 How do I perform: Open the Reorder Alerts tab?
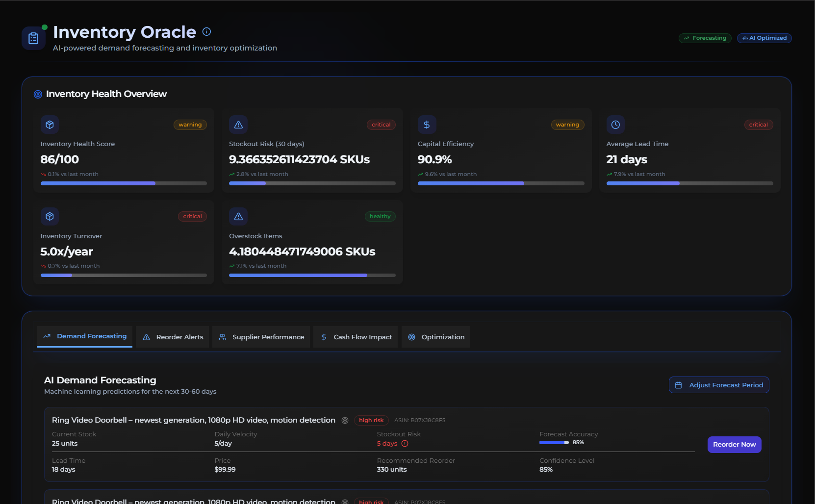click(x=173, y=337)
